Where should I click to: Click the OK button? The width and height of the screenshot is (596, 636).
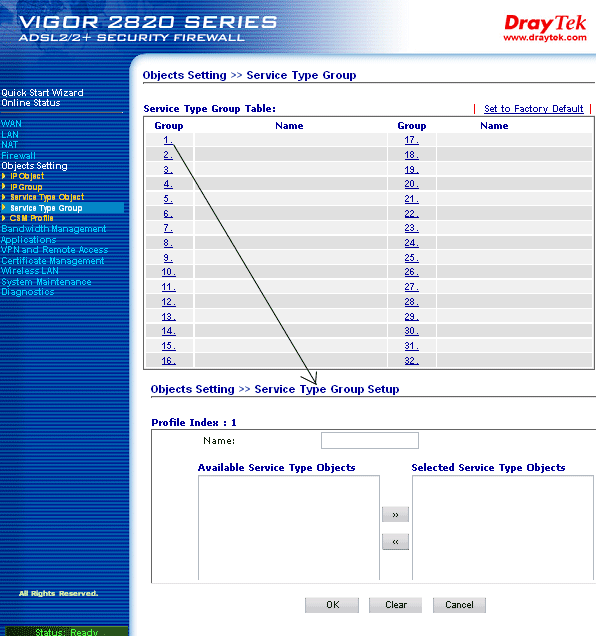point(332,605)
